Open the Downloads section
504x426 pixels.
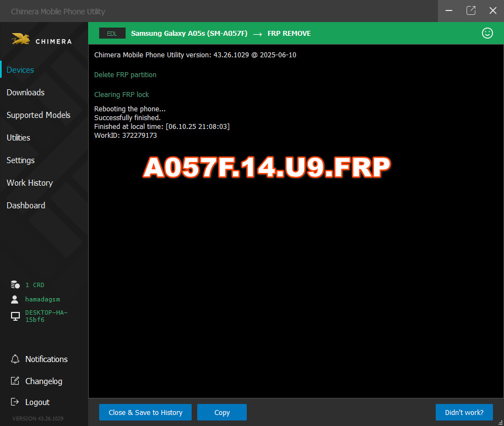click(x=25, y=92)
